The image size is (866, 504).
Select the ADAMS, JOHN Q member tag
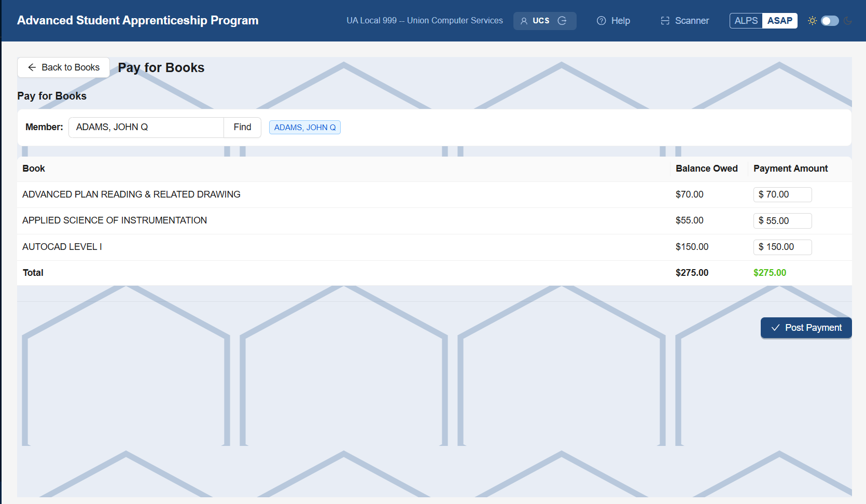[x=305, y=128]
